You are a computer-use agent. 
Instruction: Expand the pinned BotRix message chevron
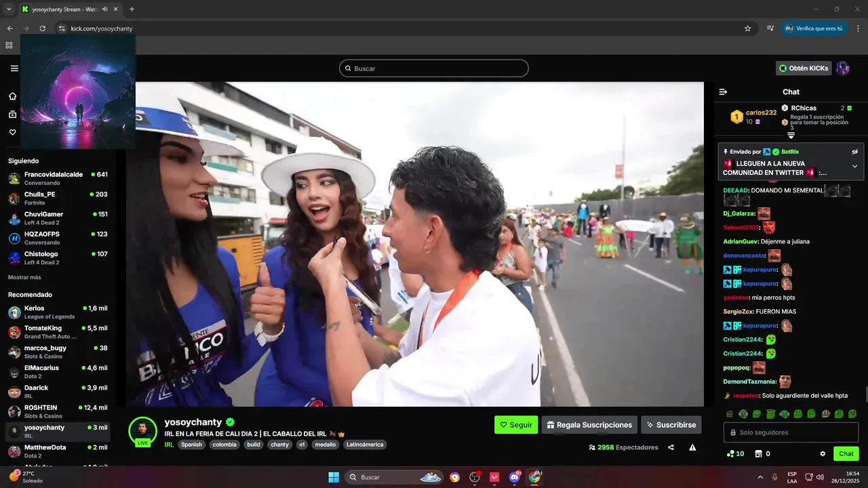854,166
